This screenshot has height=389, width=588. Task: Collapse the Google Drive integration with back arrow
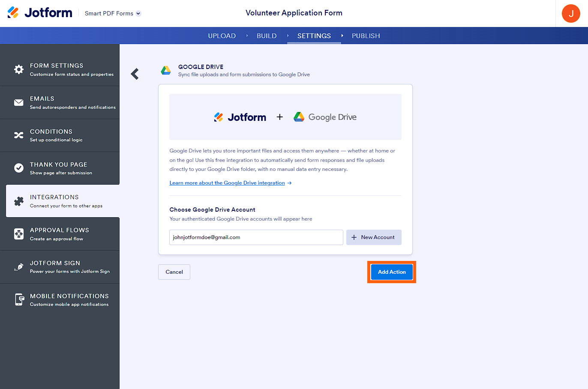point(135,74)
